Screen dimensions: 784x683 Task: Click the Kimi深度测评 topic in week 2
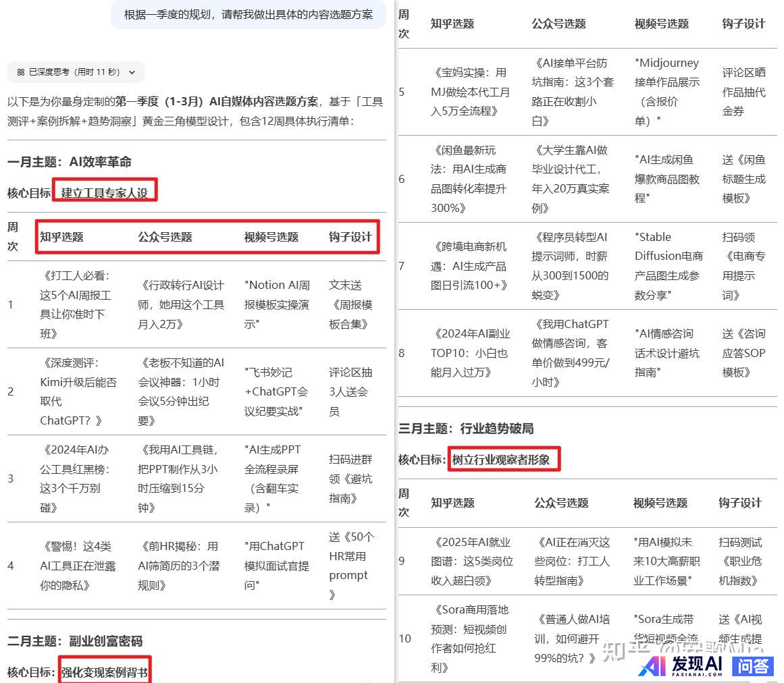(x=78, y=391)
